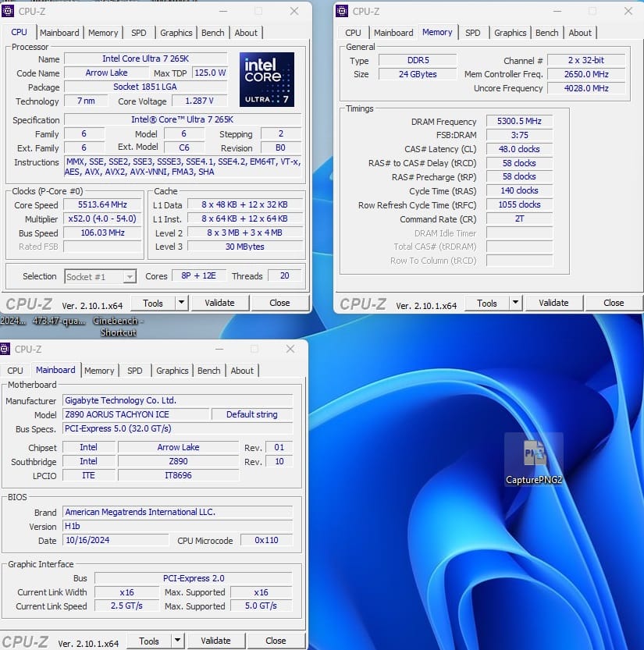Switch to the Graphics tab on the CPU window
This screenshot has width=644, height=650.
[x=176, y=33]
